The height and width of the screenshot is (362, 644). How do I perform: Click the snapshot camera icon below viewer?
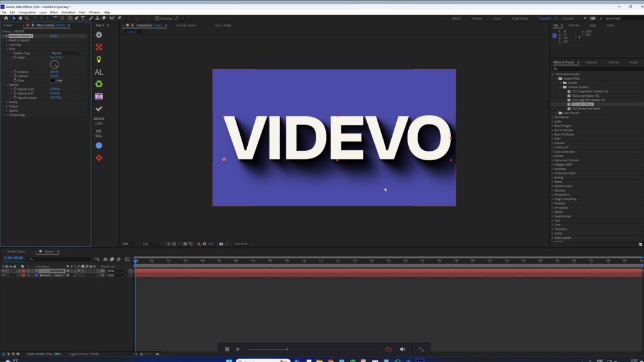coord(221,244)
